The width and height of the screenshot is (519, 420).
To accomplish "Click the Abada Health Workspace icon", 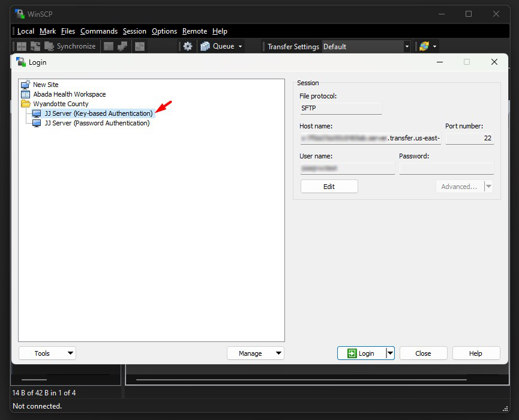I will [x=25, y=94].
